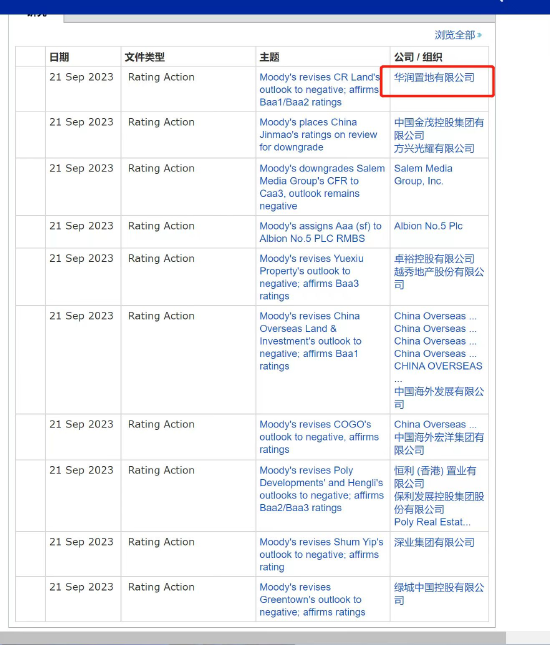Click the 浏览全部 link

(x=458, y=35)
